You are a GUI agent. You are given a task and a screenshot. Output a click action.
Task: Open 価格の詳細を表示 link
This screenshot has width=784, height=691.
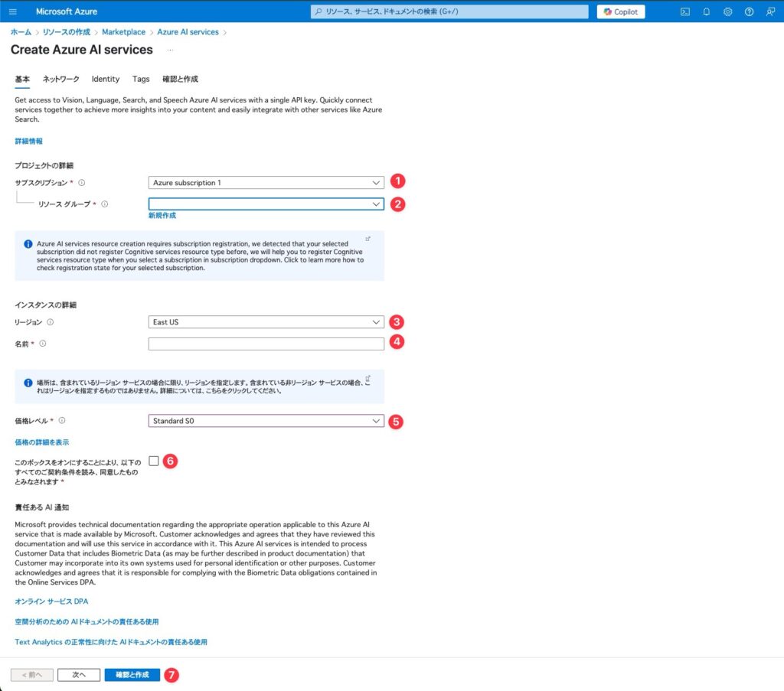coord(42,442)
